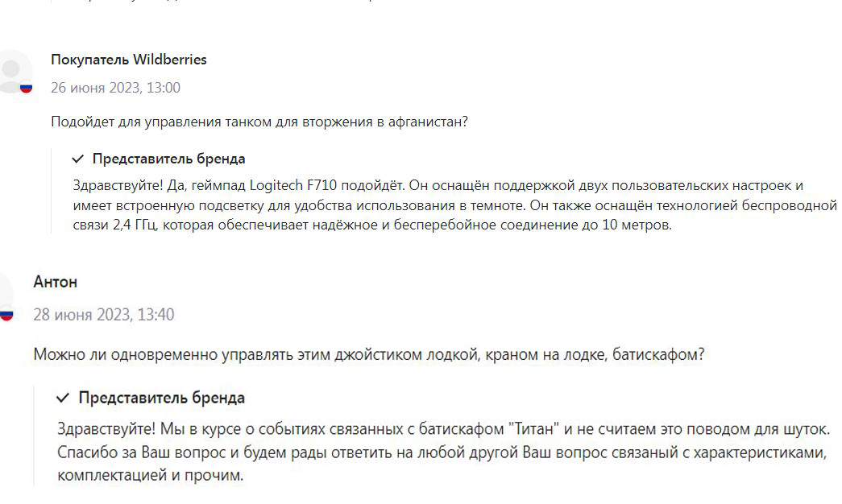Screen dimensions: 842x504
Task: Click the first Представитель бренда label
Action: [168, 159]
